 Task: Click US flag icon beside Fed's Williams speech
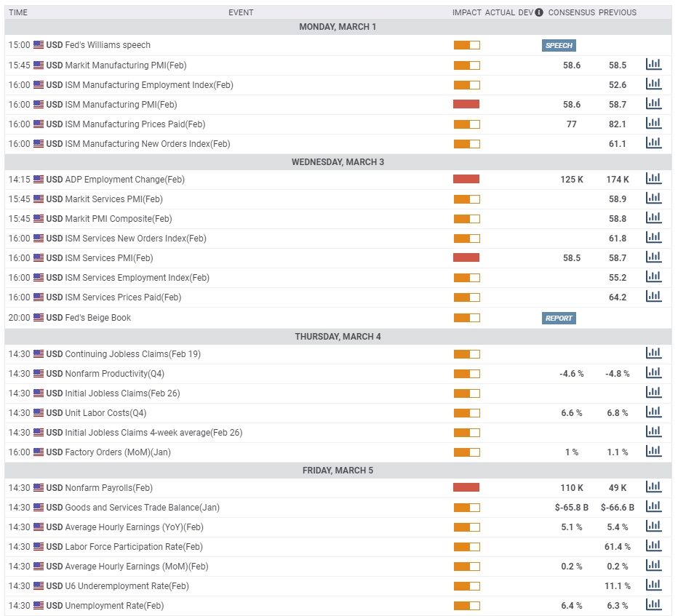39,45
